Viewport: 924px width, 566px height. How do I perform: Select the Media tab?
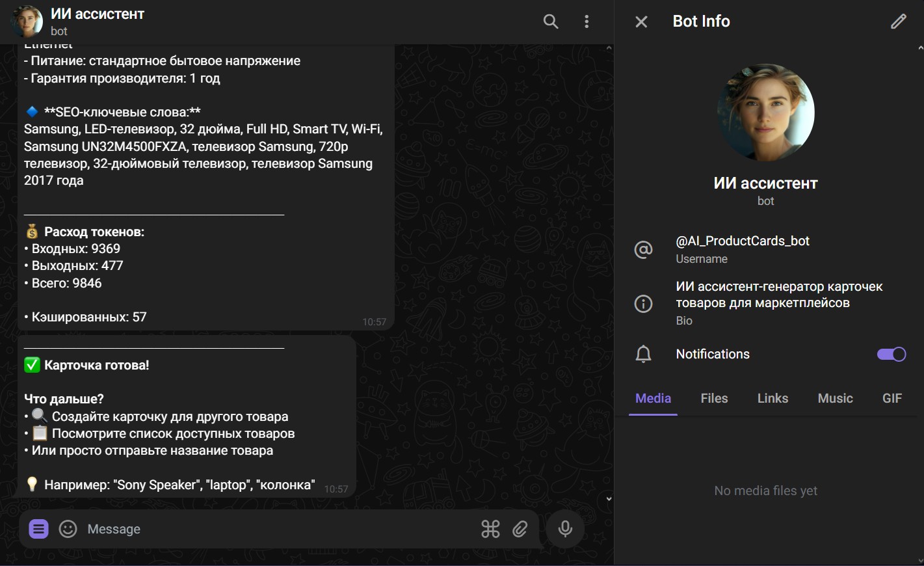pyautogui.click(x=653, y=398)
